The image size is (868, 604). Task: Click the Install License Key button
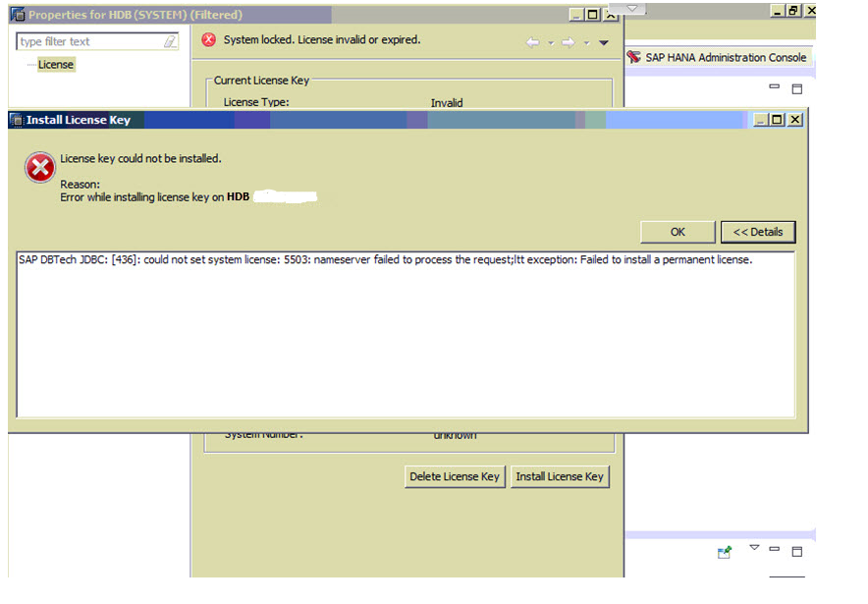click(x=560, y=476)
